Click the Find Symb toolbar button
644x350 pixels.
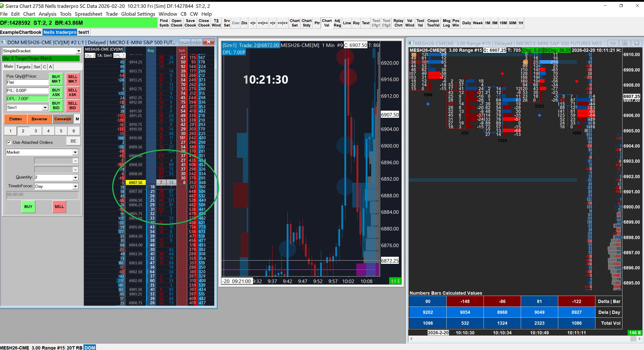tap(164, 23)
